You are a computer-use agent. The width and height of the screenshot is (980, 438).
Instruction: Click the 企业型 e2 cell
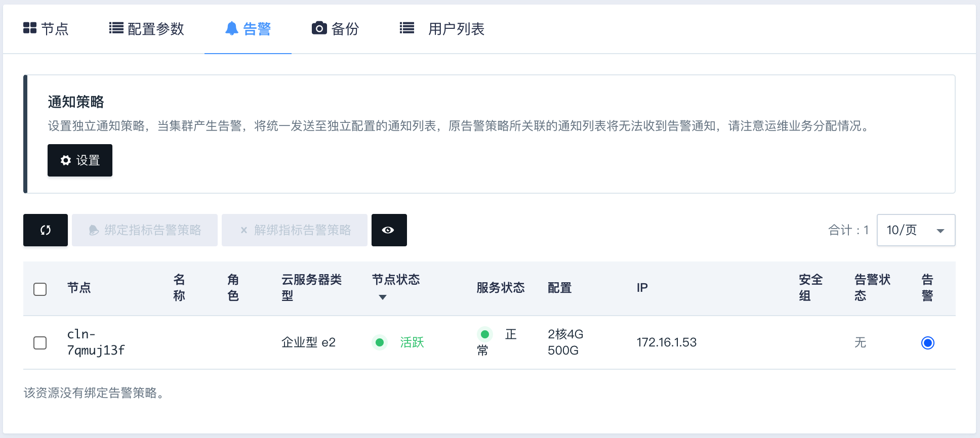coord(309,342)
